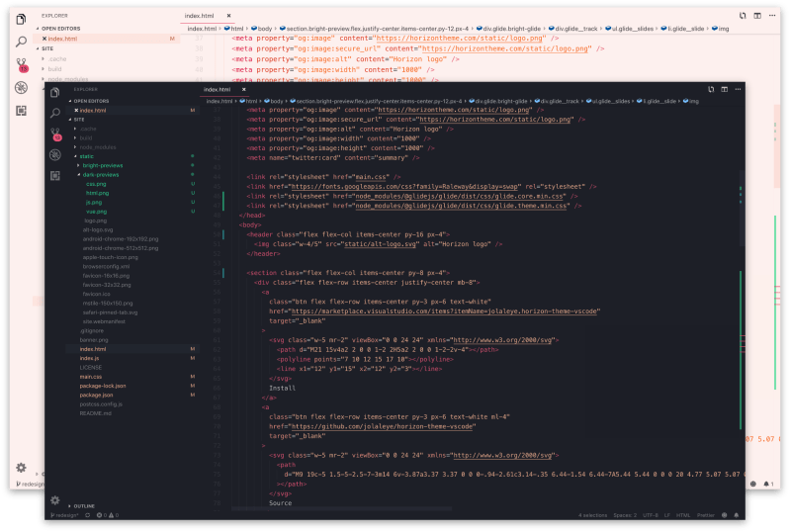
Task: Open Search icon in light window
Action: coord(21,42)
